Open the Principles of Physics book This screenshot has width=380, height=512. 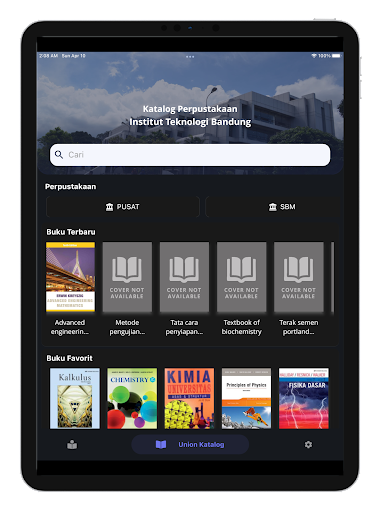point(246,398)
